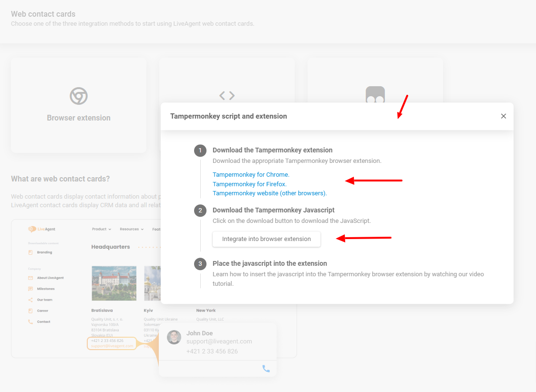Click the Chrome icon on Browser extension card
The width and height of the screenshot is (536, 392).
[x=79, y=96]
